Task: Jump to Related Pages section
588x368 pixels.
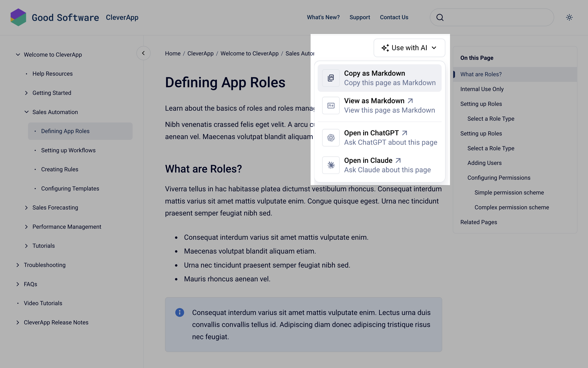Action: point(479,222)
